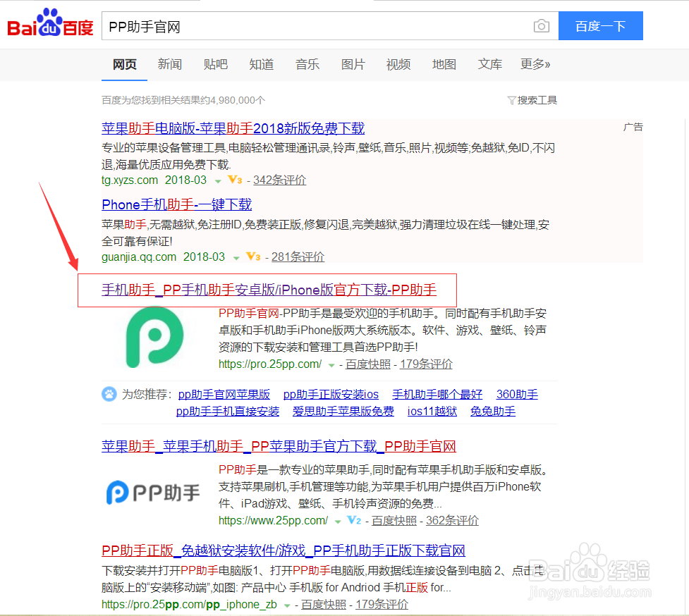689x616 pixels.
Task: Open 百度快照 for https://pro.25pp.com/ result
Action: (x=368, y=364)
